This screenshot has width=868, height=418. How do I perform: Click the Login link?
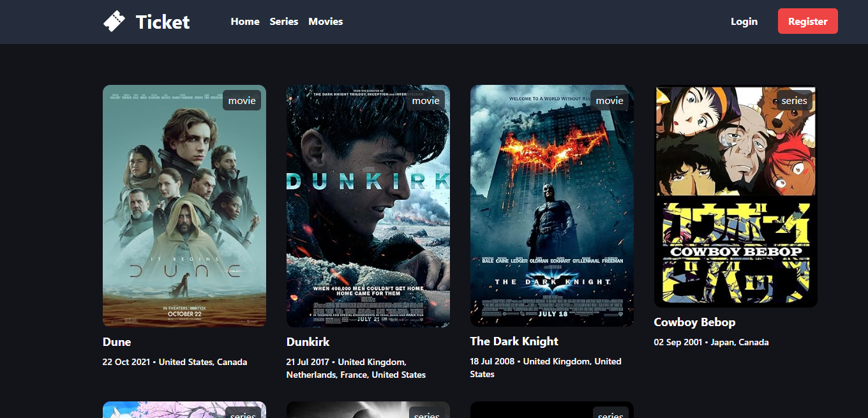pyautogui.click(x=744, y=22)
